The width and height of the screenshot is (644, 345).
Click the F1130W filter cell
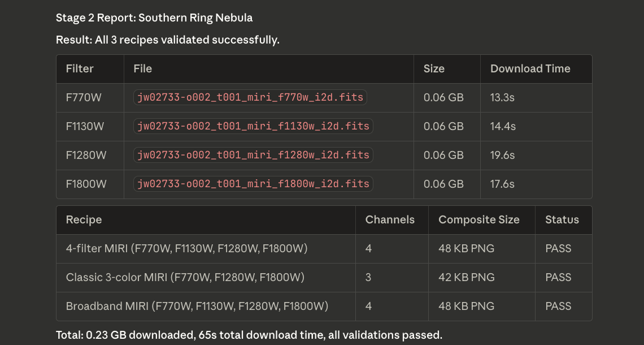click(x=85, y=126)
